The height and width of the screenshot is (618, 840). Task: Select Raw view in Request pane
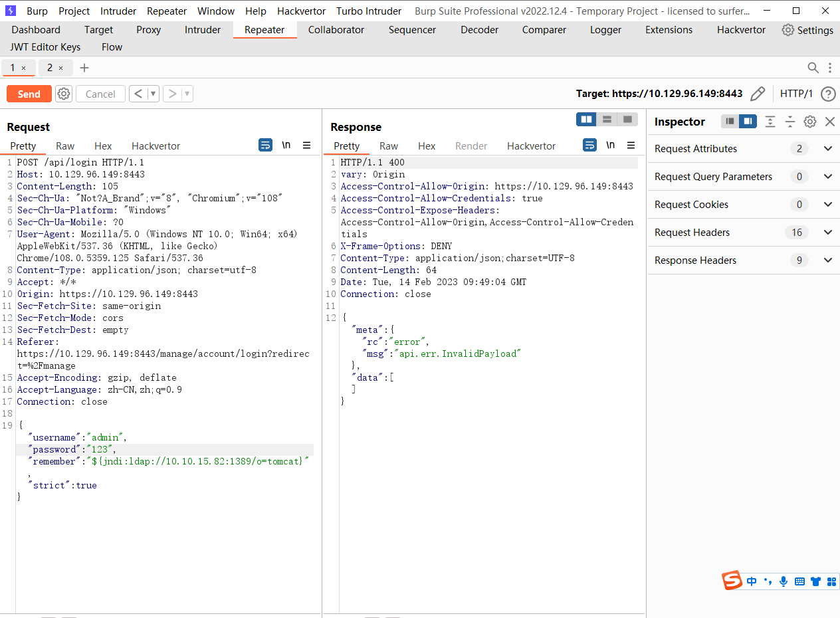pos(65,146)
